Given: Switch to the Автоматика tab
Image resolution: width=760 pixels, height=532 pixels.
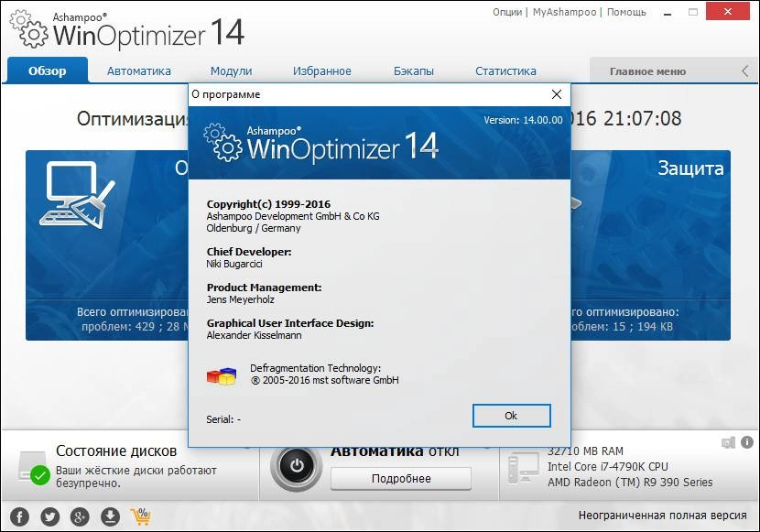Looking at the screenshot, I should (138, 71).
